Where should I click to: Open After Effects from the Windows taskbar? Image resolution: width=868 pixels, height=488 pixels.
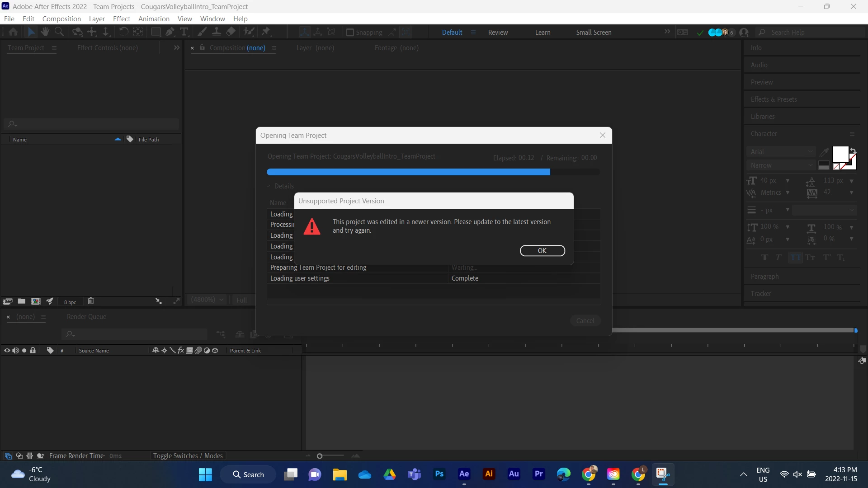coord(464,474)
